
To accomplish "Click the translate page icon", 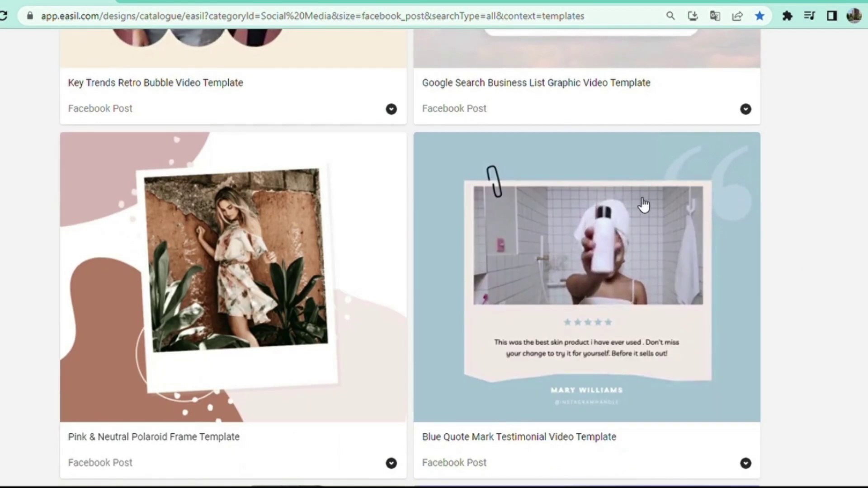I will pos(715,16).
